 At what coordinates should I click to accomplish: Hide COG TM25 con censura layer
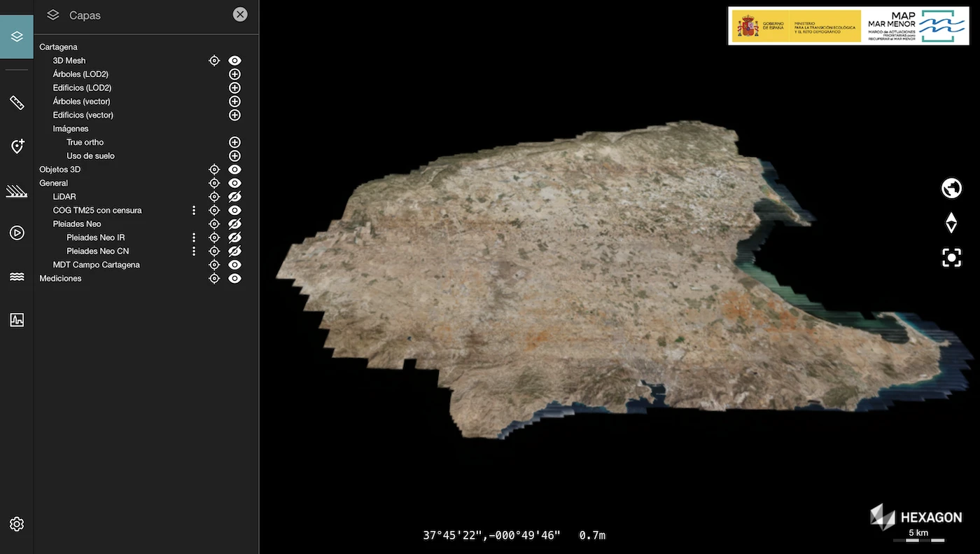(234, 210)
